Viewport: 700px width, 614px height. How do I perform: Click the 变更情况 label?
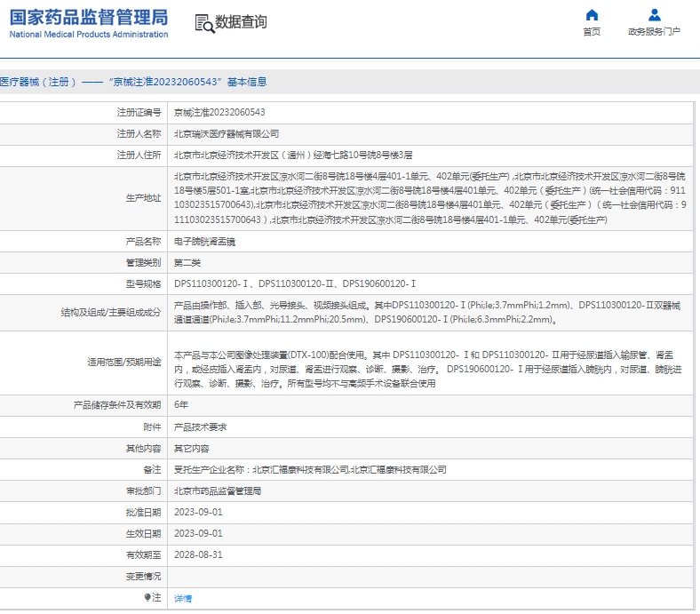pos(143,577)
